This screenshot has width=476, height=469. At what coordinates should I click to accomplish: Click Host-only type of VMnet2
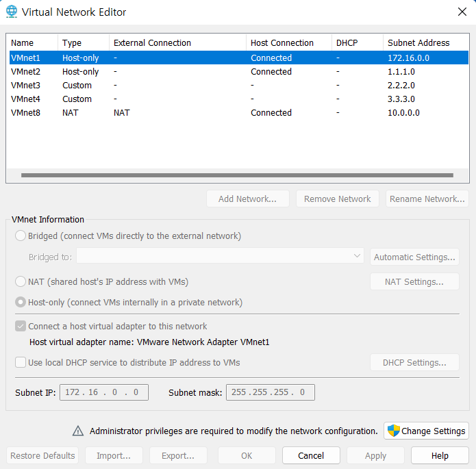pyautogui.click(x=80, y=72)
